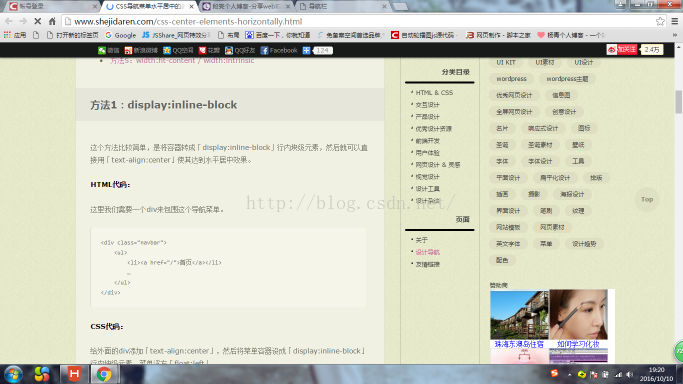Open 前端开发 category link
This screenshot has width=683, height=384.
pyautogui.click(x=427, y=141)
